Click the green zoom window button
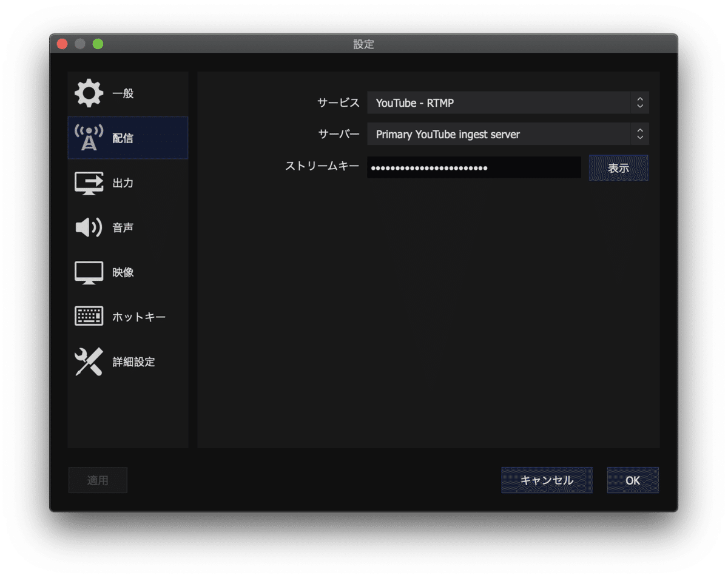Viewport: 728px width, 578px height. click(x=98, y=44)
